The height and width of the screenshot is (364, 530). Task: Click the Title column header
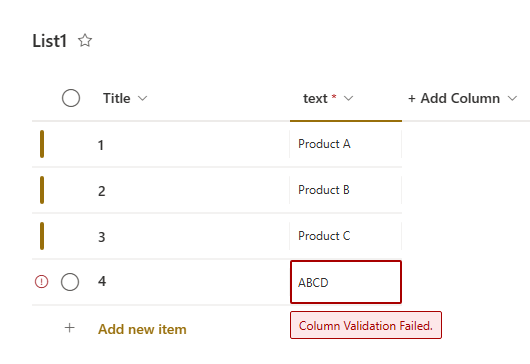117,98
